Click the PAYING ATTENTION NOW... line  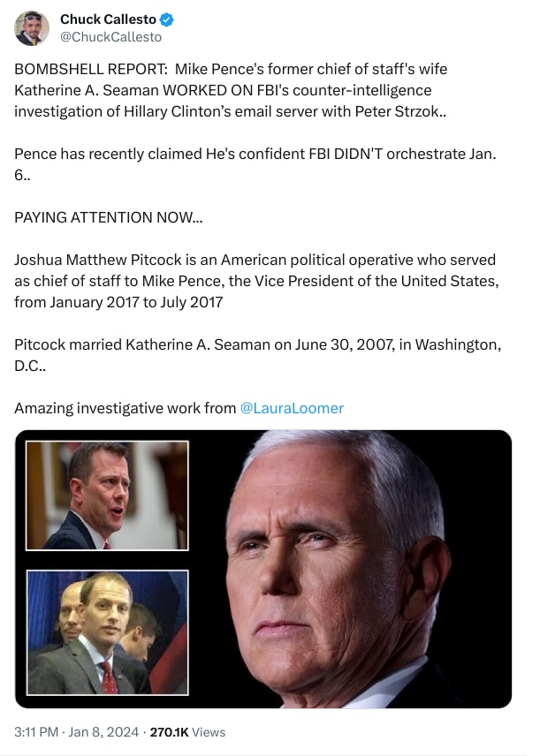point(108,217)
